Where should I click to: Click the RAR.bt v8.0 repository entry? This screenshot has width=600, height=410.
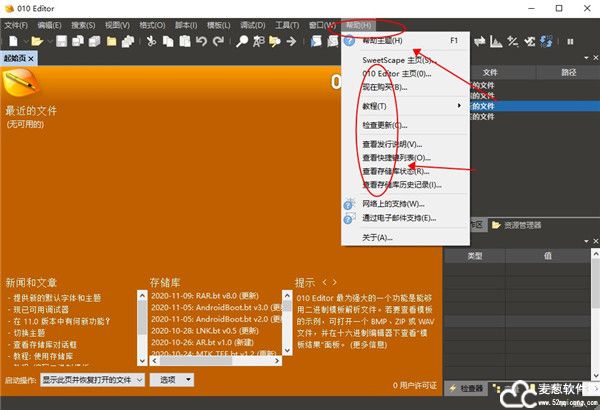pos(205,296)
